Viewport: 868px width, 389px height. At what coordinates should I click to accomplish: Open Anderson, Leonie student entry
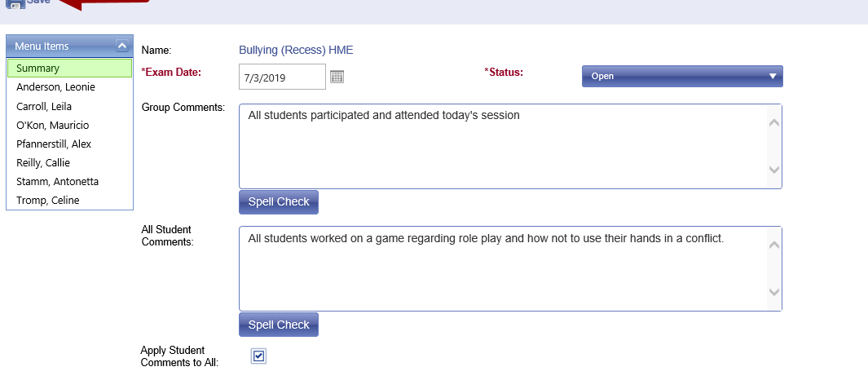tap(55, 87)
